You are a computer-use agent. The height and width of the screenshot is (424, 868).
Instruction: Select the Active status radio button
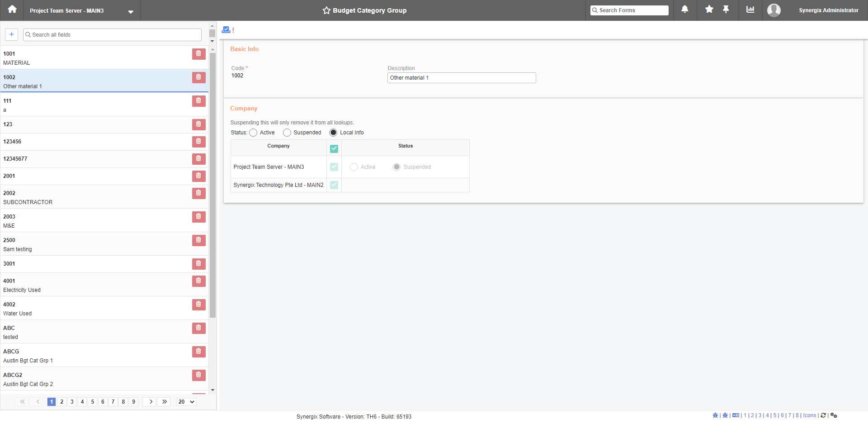click(253, 133)
